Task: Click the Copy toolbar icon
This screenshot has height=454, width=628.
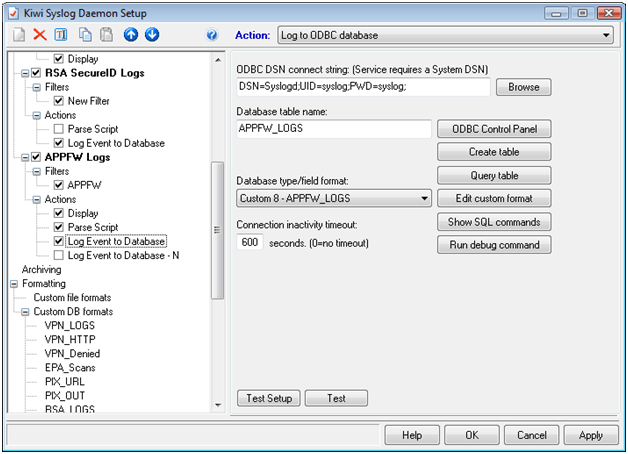Action: pyautogui.click(x=86, y=35)
